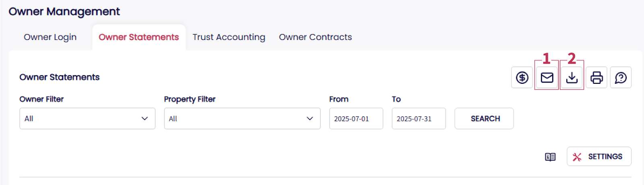Click the envelope email statements icon
Viewport: 644px width, 185px height.
[547, 77]
